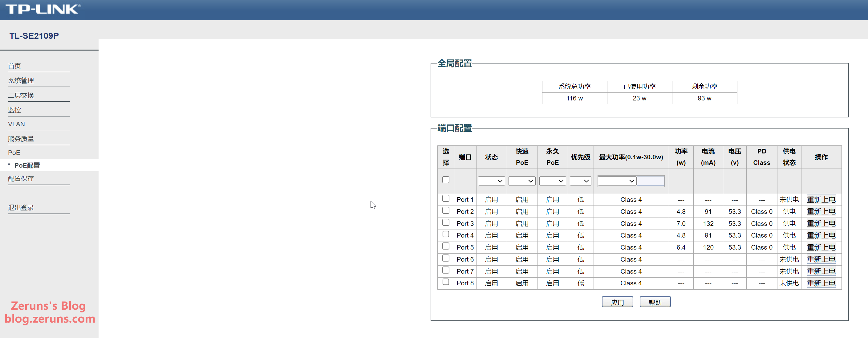The image size is (868, 338).
Task: Check the Port 5 row checkbox
Action: [x=446, y=246]
